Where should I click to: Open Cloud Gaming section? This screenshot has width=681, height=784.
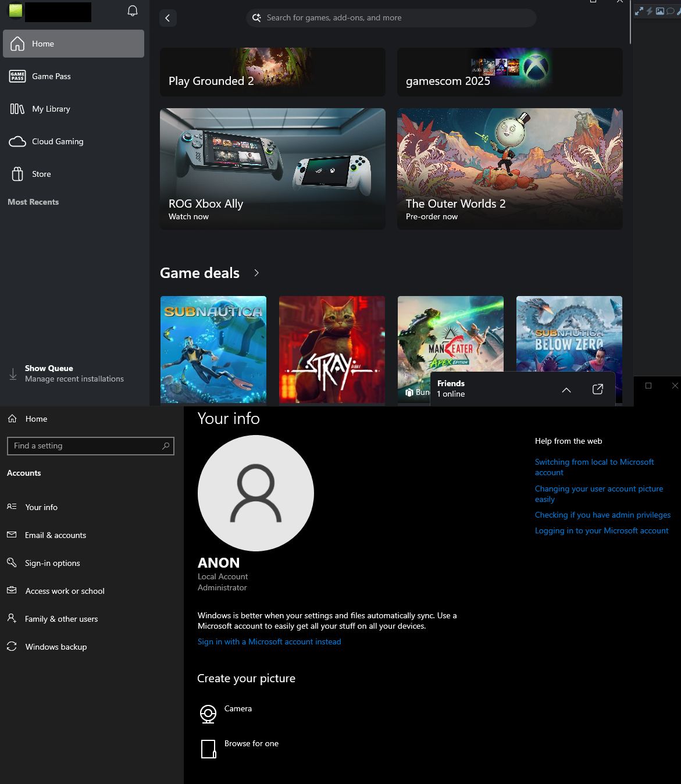click(57, 141)
